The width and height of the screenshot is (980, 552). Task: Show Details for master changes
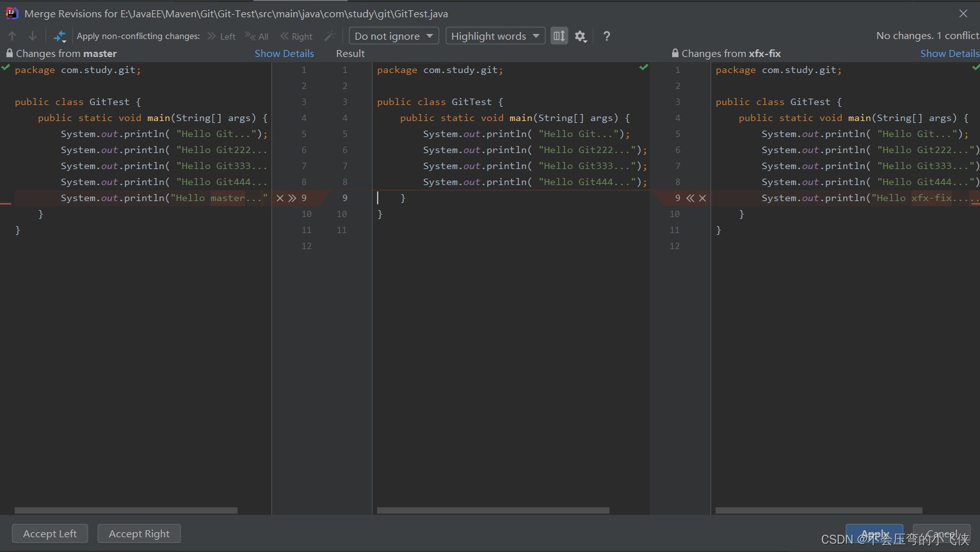(x=284, y=54)
